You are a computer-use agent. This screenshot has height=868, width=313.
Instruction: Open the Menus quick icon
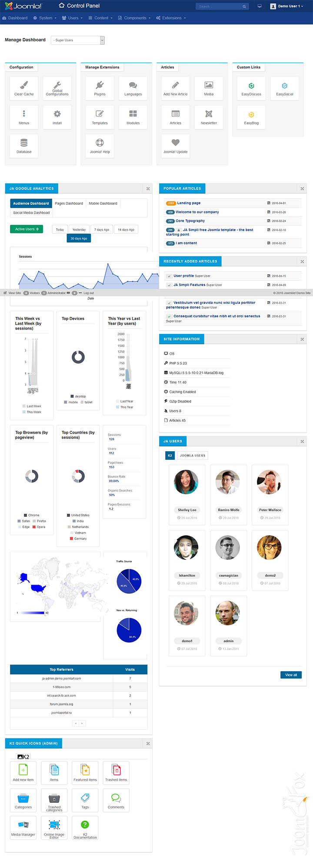pos(24,117)
